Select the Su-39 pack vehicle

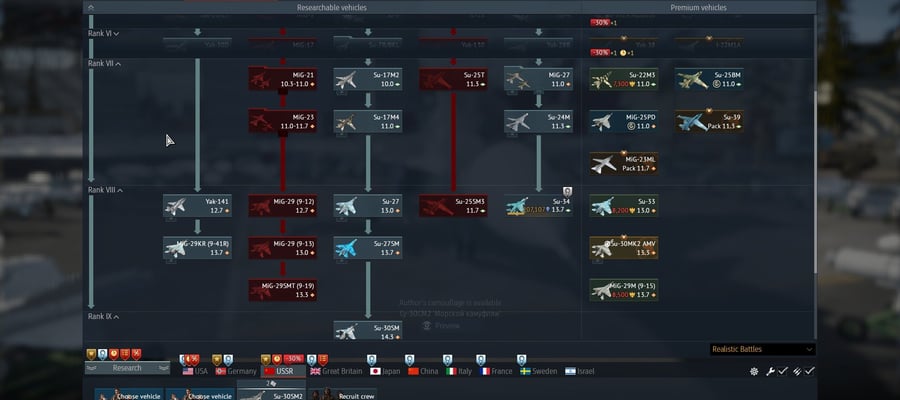[x=709, y=121]
